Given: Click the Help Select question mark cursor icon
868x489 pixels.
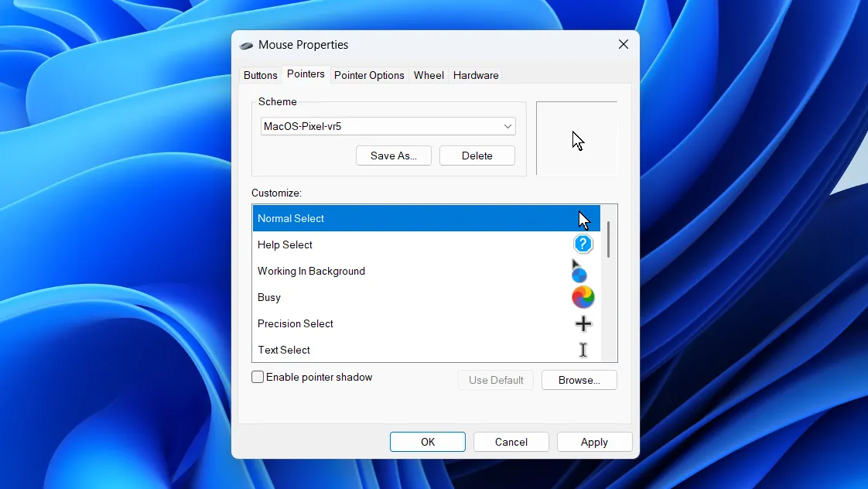Looking at the screenshot, I should tap(583, 244).
